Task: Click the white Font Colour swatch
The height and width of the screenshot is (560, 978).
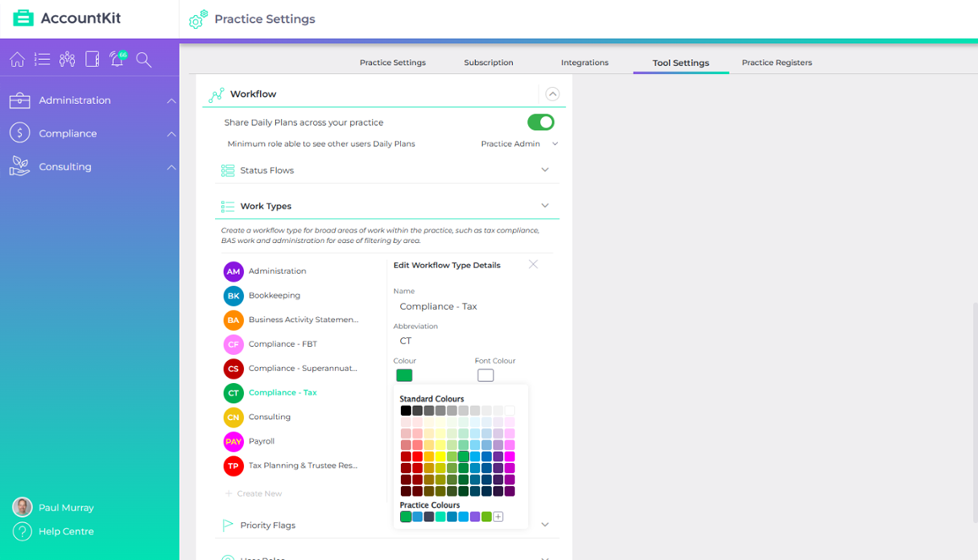Action: tap(485, 375)
